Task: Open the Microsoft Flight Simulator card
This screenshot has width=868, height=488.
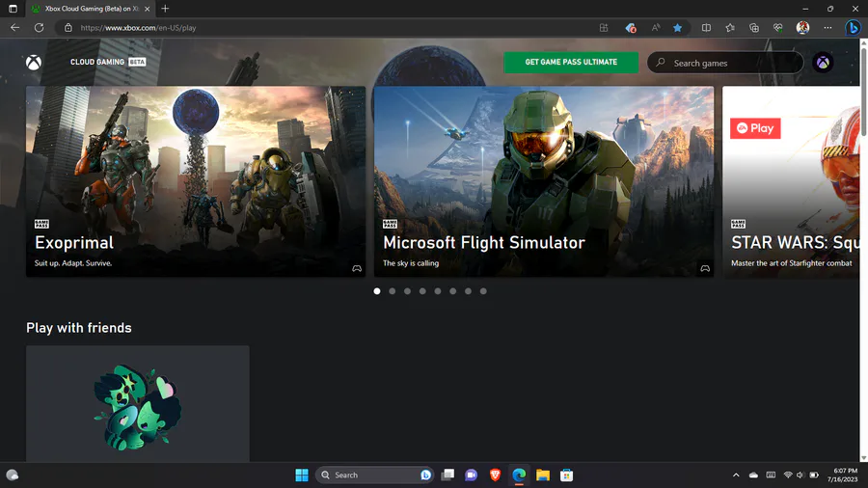Action: (x=544, y=181)
